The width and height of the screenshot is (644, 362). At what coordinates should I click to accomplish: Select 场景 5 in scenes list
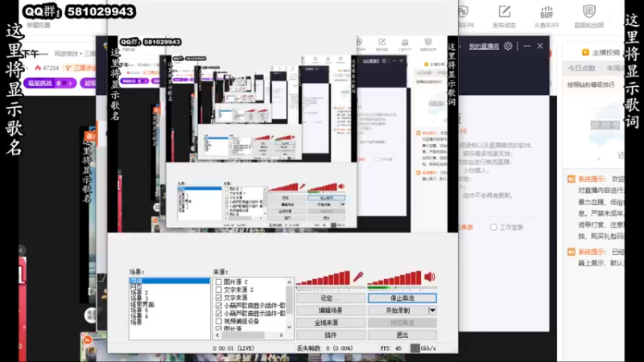point(138,311)
